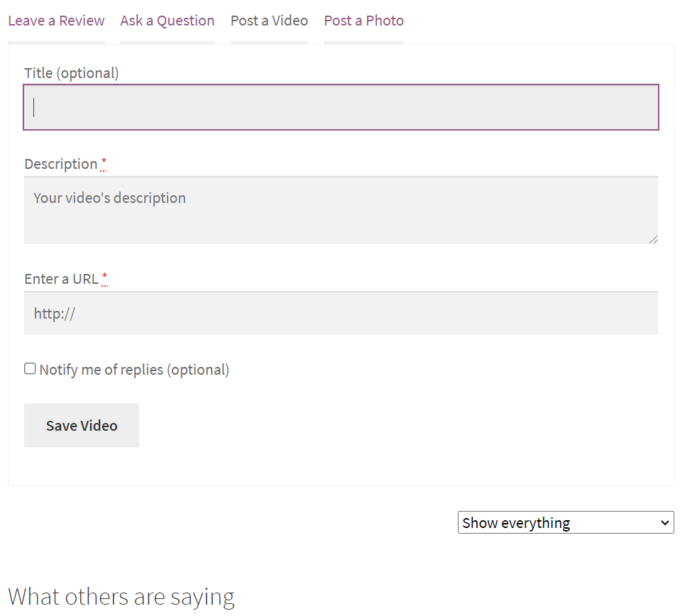Select the Post a Video tab
Image resolution: width=680 pixels, height=616 pixels.
(x=269, y=21)
